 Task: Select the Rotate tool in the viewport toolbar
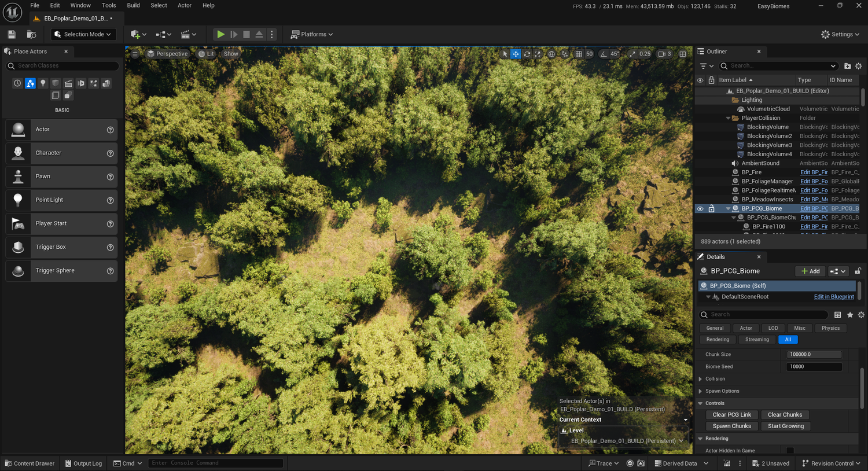tap(527, 54)
